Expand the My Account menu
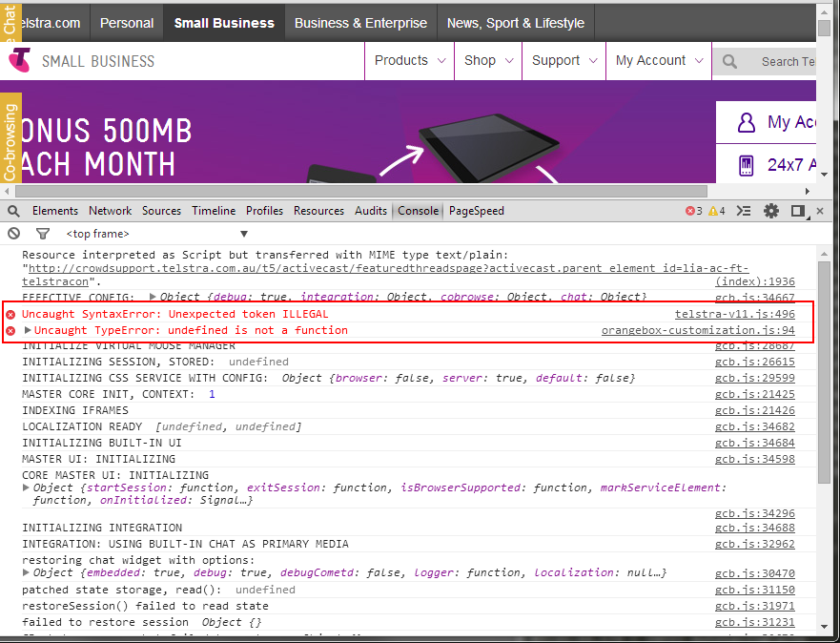840x643 pixels. [x=659, y=60]
